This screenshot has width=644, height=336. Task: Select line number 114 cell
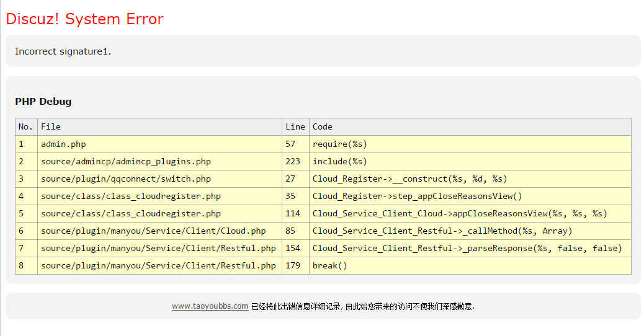[x=295, y=213]
